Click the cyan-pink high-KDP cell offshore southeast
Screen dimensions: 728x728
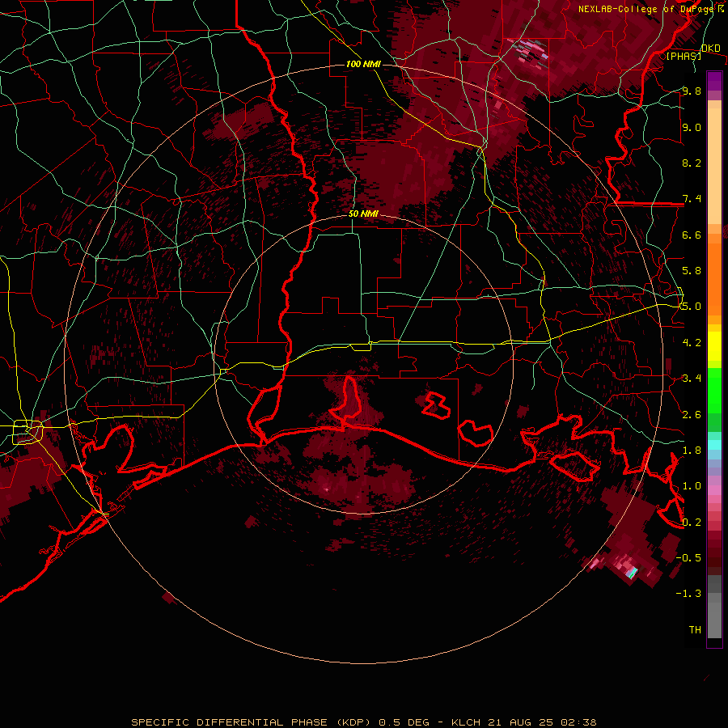click(632, 573)
